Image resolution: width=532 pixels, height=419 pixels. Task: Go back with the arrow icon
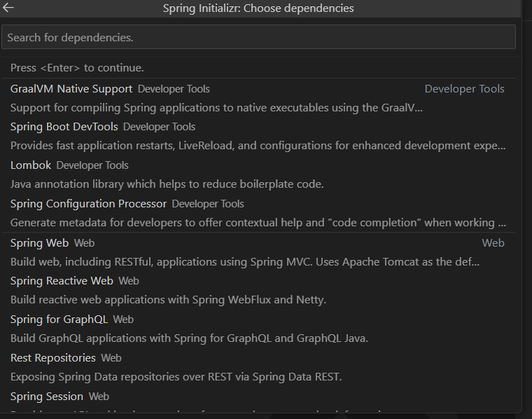pyautogui.click(x=8, y=8)
